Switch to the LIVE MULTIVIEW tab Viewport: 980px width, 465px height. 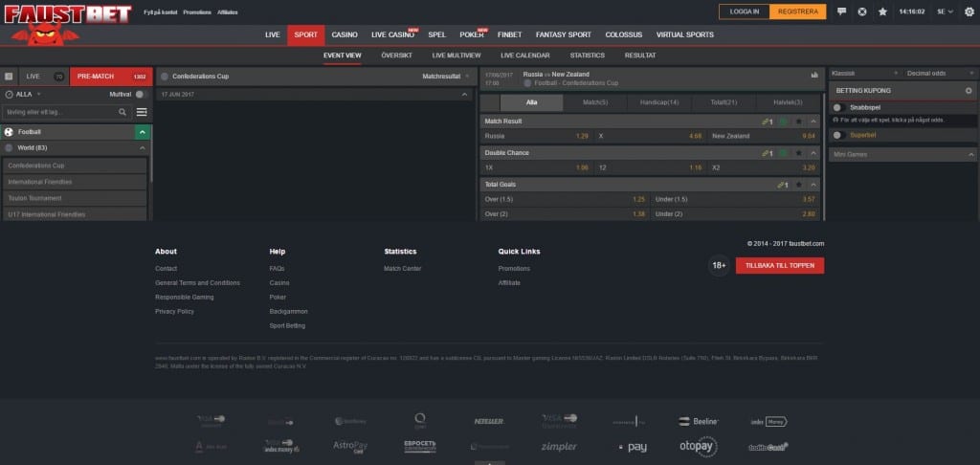pos(457,55)
